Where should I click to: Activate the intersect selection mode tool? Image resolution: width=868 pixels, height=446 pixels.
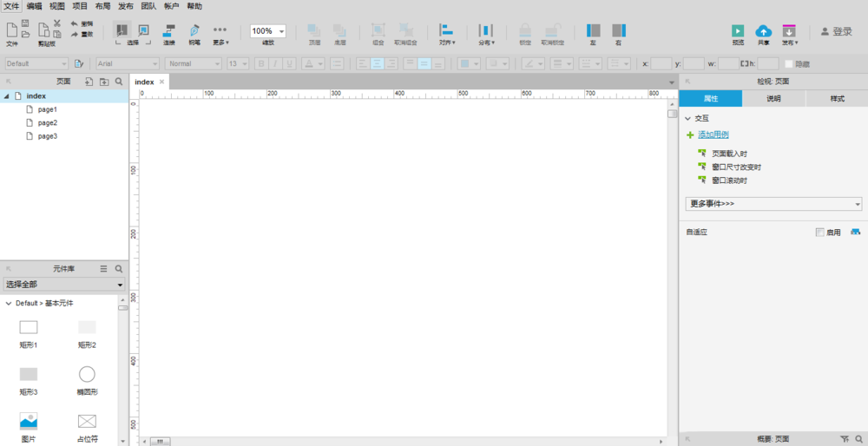tap(122, 30)
